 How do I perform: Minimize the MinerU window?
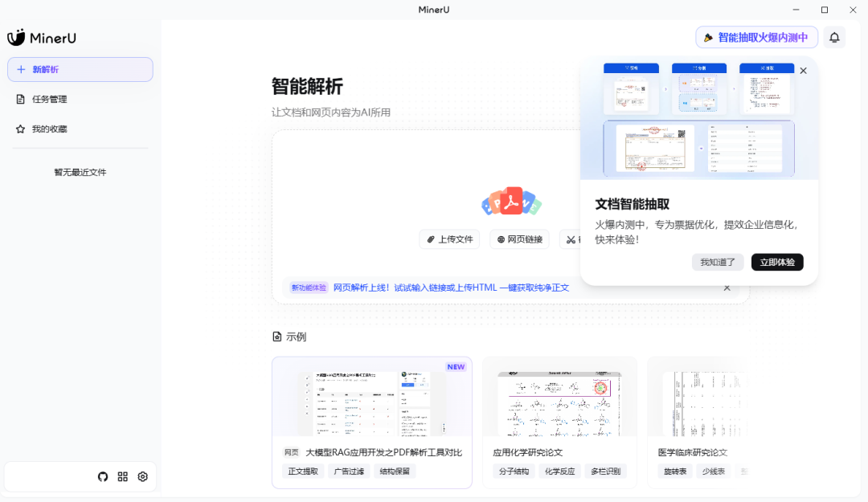pyautogui.click(x=796, y=10)
